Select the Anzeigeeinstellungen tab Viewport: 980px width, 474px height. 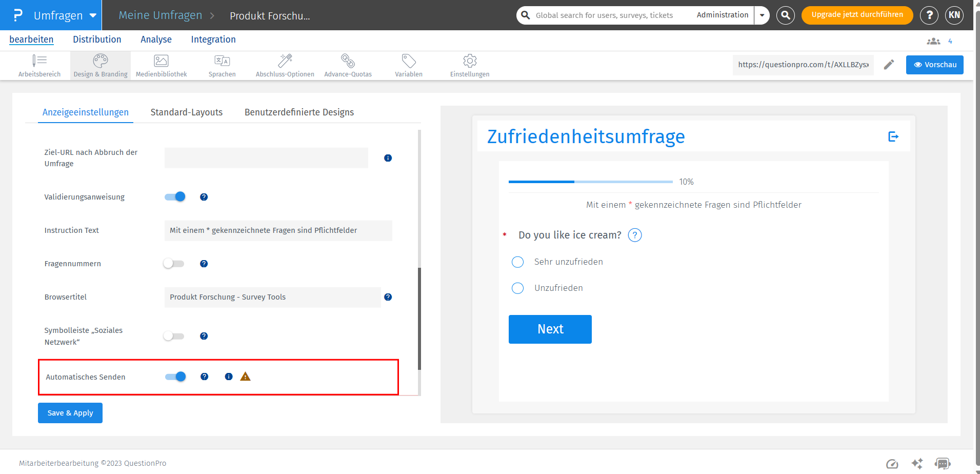click(86, 112)
